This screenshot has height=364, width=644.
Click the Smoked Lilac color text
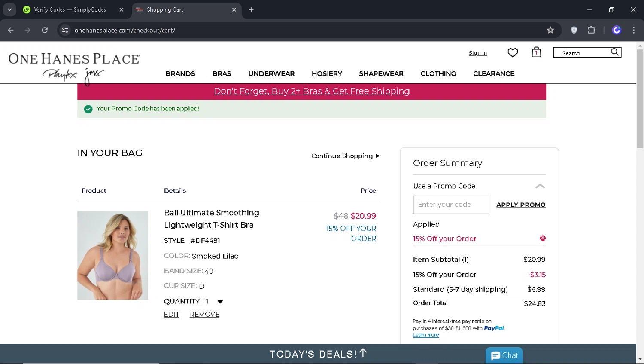coord(215,256)
